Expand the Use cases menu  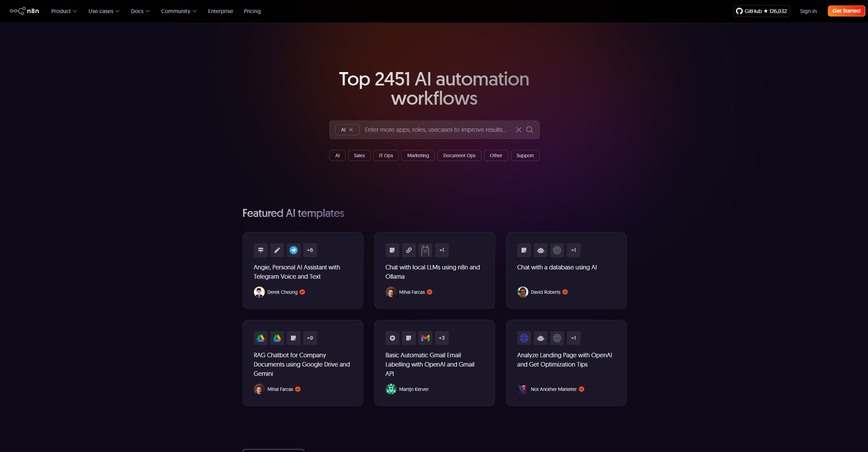(x=104, y=11)
